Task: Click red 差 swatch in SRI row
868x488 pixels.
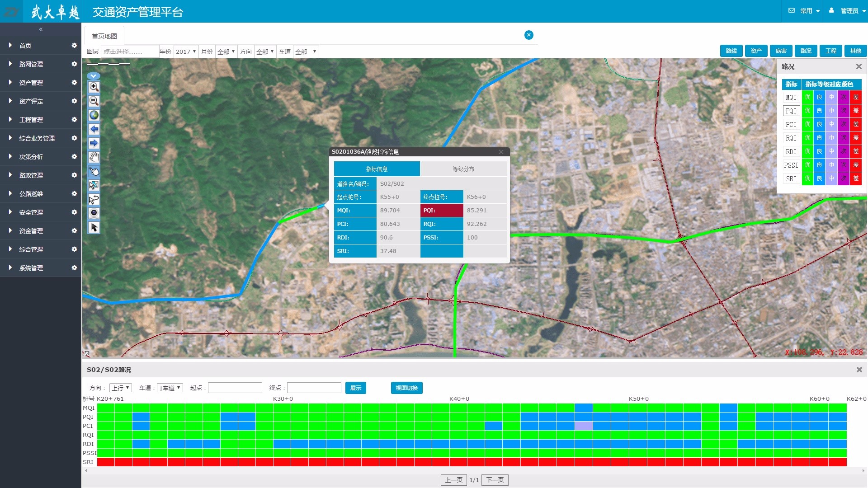Action: point(855,178)
